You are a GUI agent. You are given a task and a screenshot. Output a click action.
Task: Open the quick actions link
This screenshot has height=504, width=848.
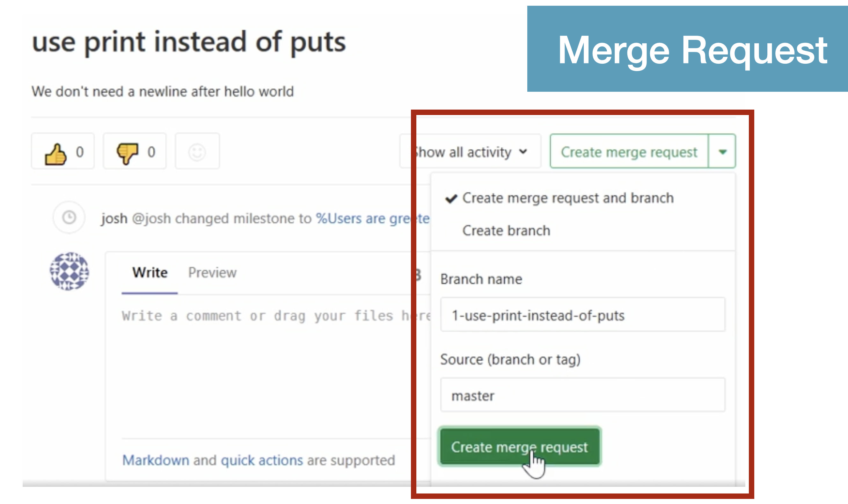click(x=262, y=460)
